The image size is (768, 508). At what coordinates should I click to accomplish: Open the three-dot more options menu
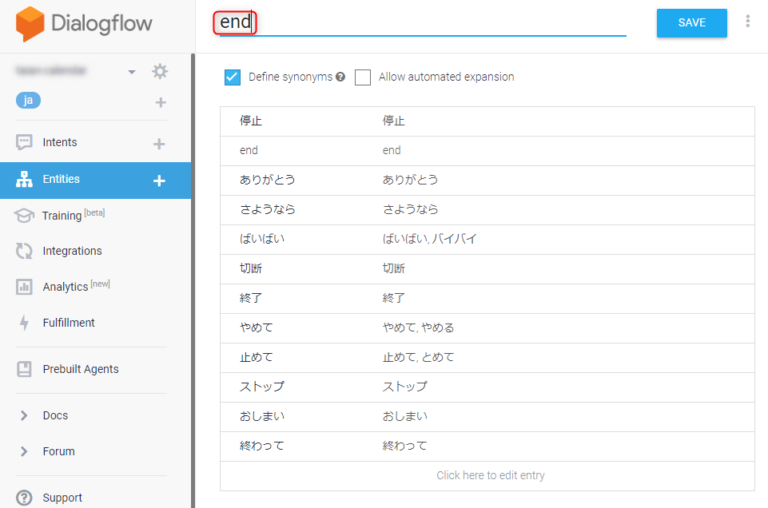(x=747, y=21)
